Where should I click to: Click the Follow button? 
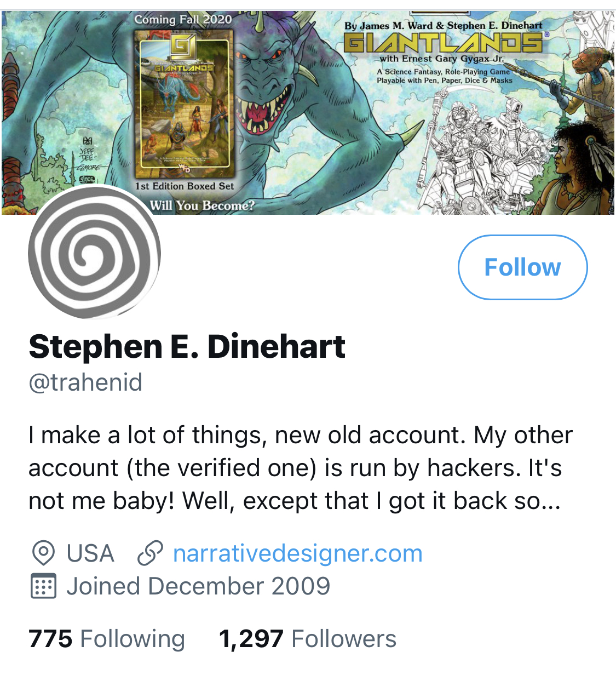click(x=522, y=267)
